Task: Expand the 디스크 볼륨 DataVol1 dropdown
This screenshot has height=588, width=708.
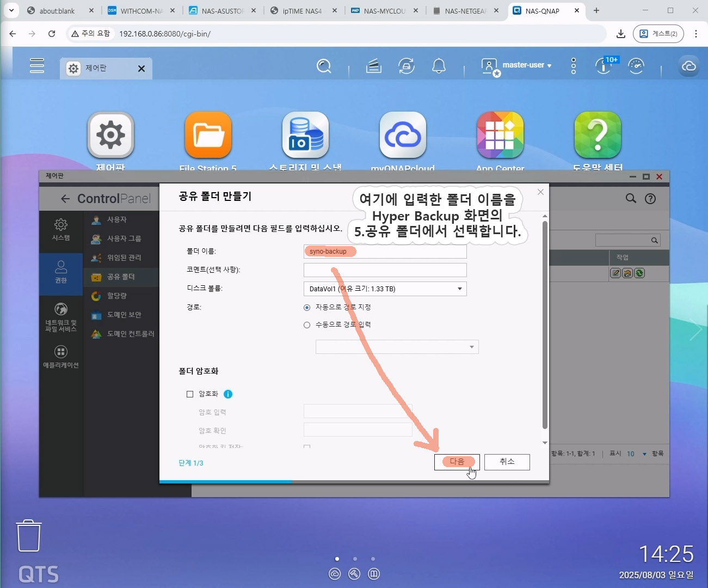Action: (x=385, y=289)
